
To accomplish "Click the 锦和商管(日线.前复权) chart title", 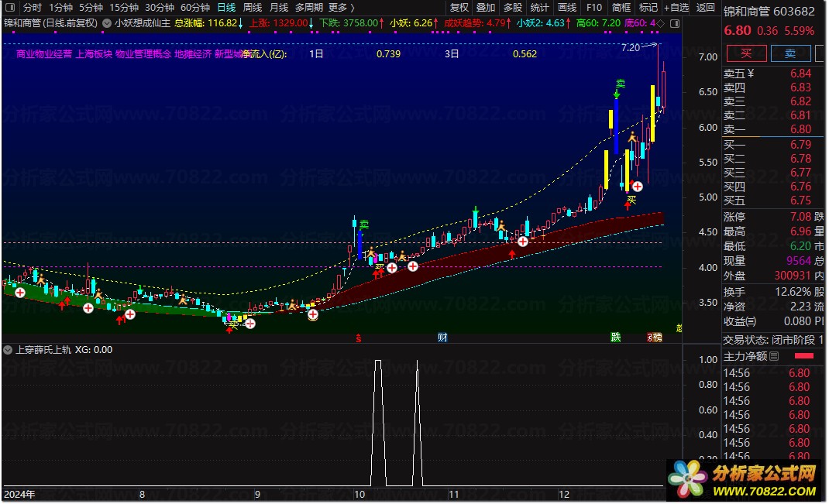I will (x=51, y=23).
